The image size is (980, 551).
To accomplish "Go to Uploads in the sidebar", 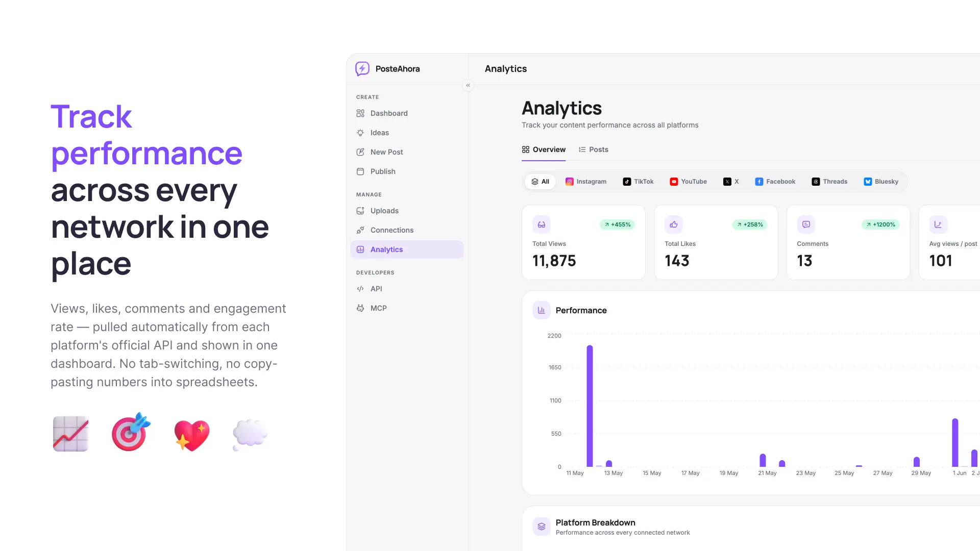I will point(407,211).
